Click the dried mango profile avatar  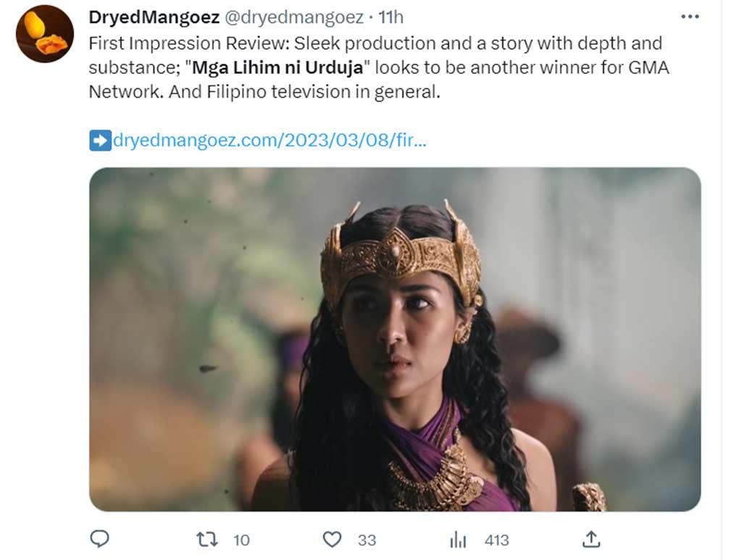click(45, 34)
